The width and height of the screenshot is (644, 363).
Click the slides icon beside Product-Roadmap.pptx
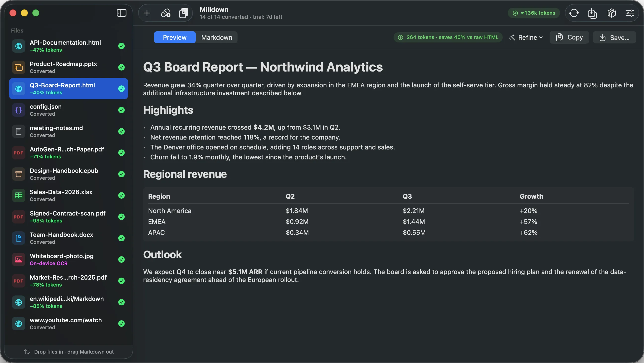[x=18, y=67]
